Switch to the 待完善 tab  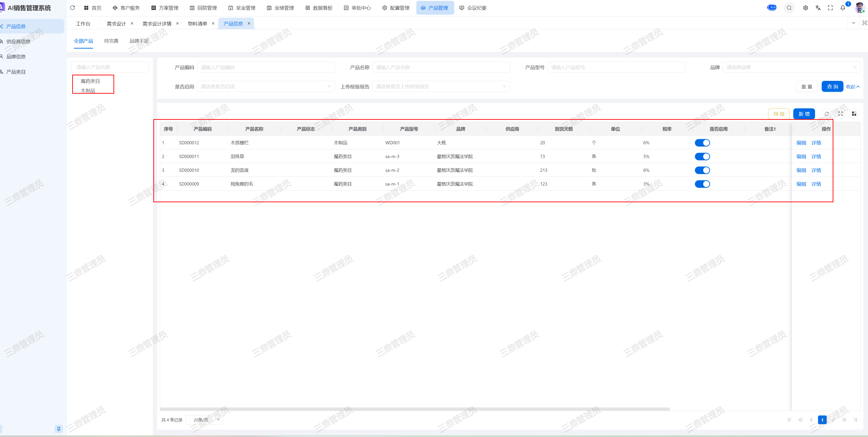[111, 41]
